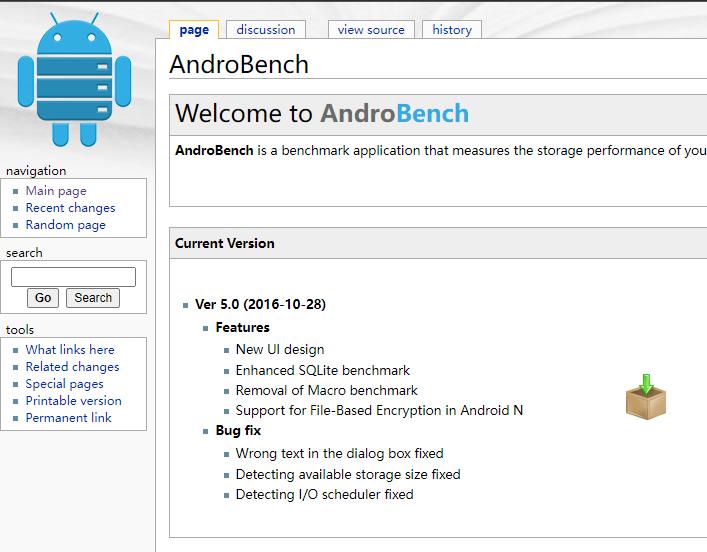Open the Printable version link
This screenshot has height=552, width=707.
point(73,401)
